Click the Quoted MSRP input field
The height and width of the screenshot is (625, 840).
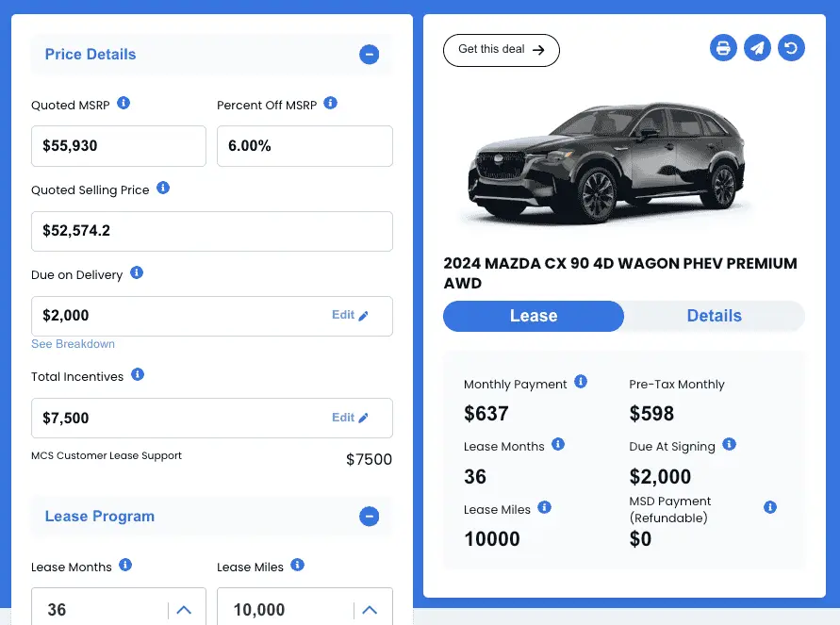[119, 146]
